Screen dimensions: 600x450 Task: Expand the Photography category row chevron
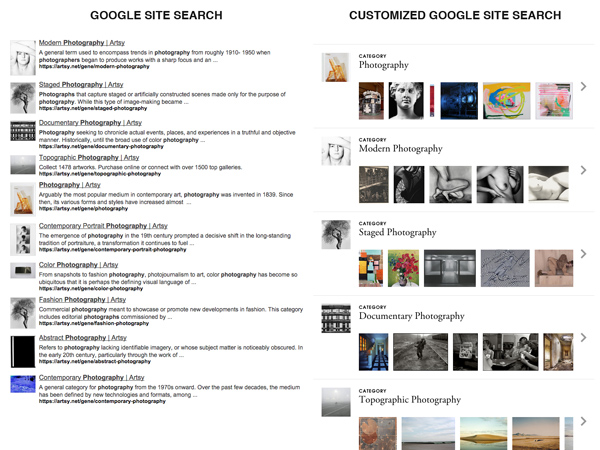tap(583, 86)
